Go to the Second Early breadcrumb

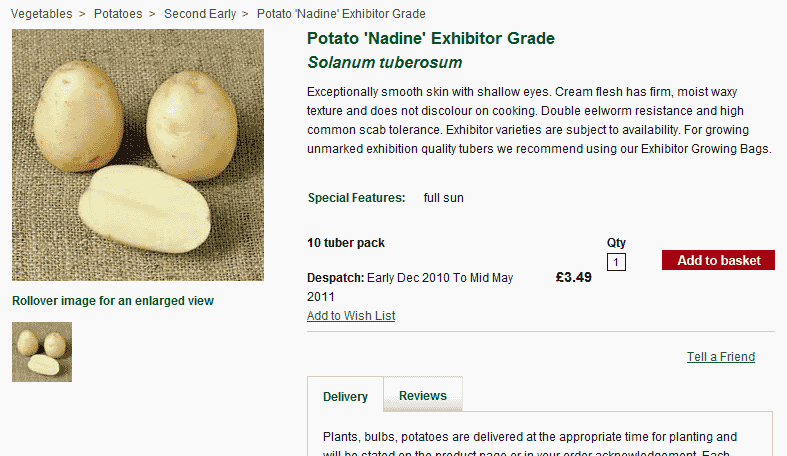pyautogui.click(x=200, y=14)
